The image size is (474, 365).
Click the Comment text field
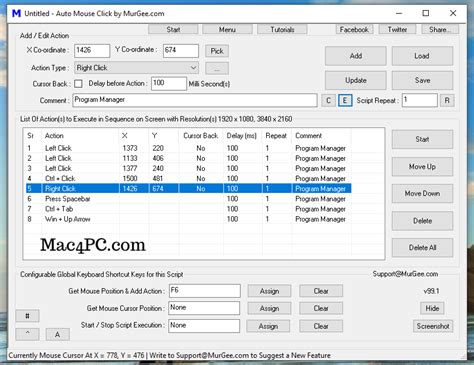pos(195,100)
